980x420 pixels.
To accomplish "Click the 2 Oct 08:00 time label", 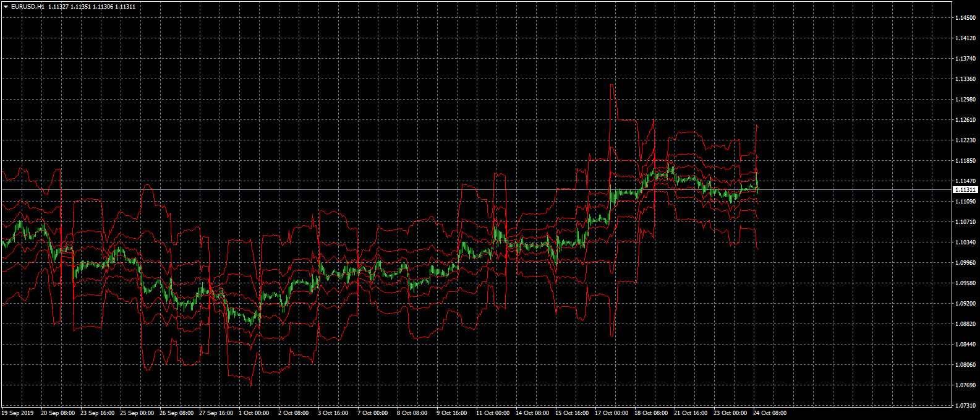I will 294,413.
